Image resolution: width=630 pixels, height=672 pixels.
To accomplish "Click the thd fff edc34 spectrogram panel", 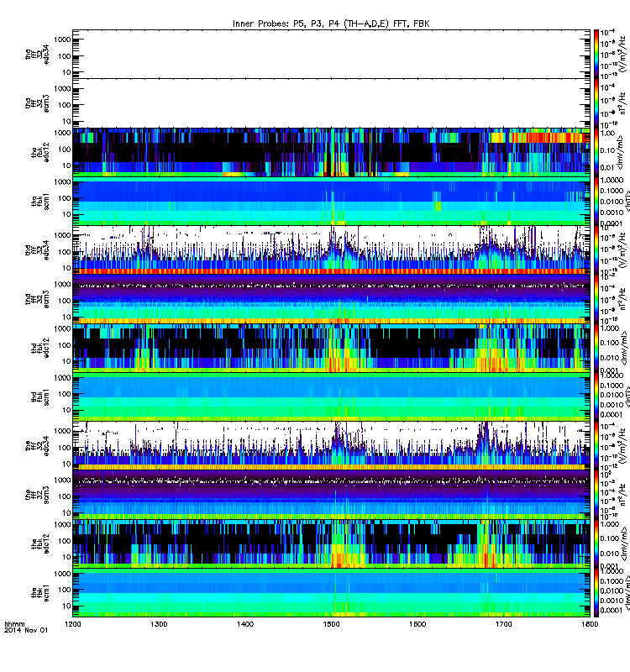I will tap(331, 249).
